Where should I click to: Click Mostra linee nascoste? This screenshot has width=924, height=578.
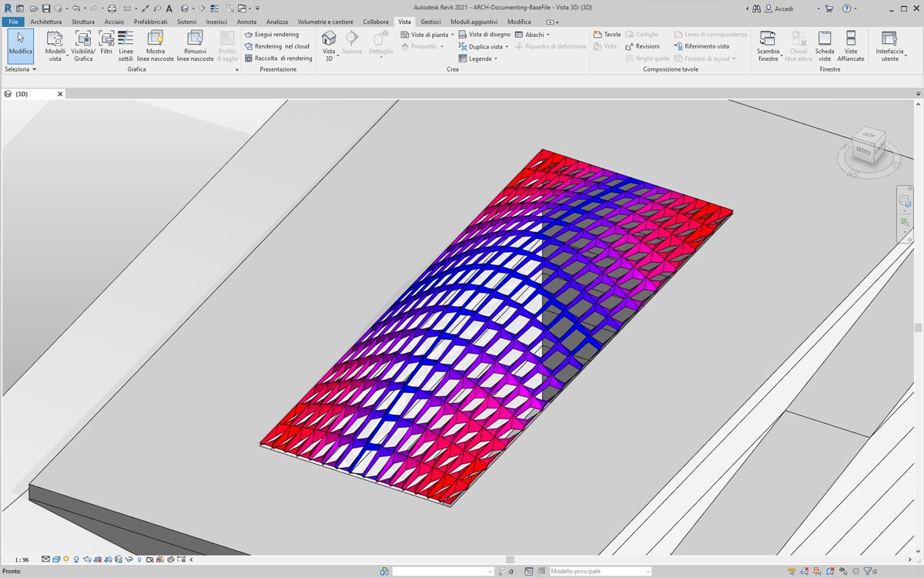pos(156,45)
